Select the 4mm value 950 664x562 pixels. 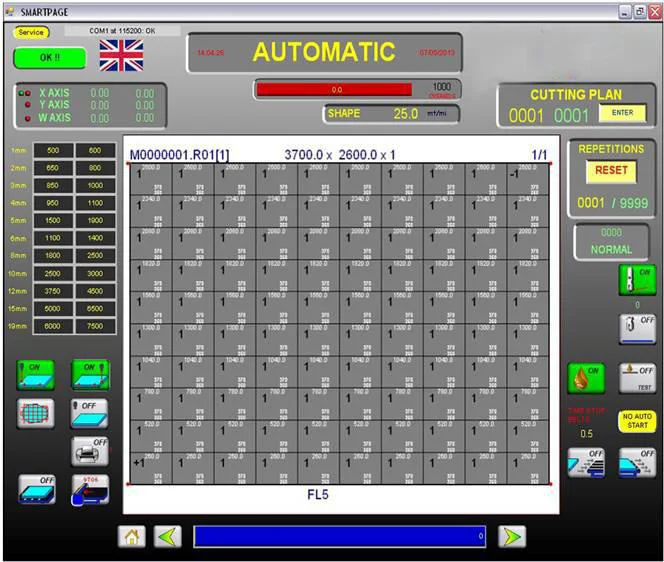pos(53,203)
